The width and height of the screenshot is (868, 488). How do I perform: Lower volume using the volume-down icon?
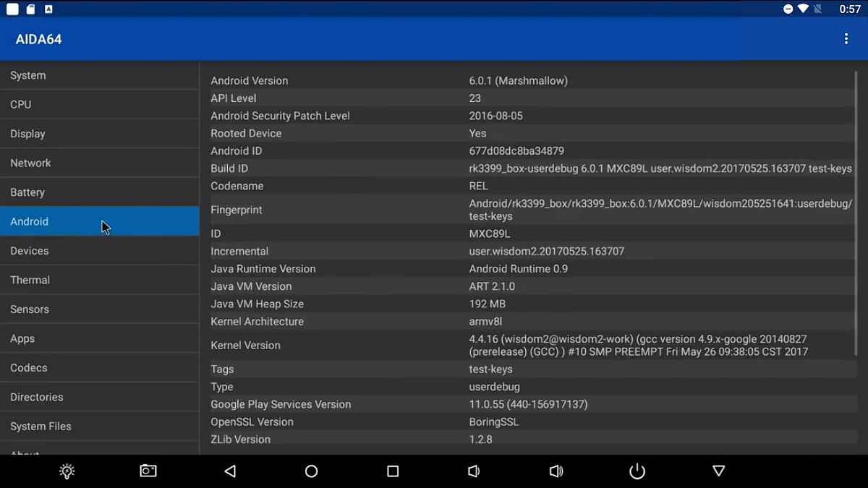[474, 471]
